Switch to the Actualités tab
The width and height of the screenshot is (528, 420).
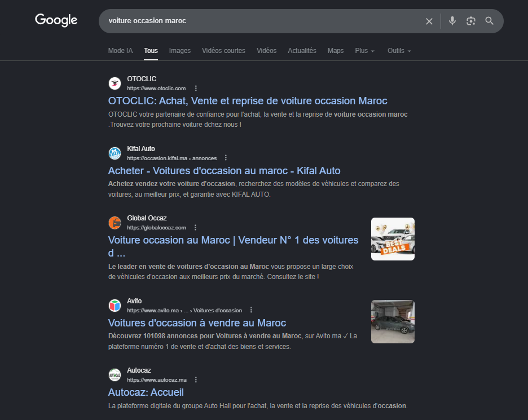coord(302,51)
